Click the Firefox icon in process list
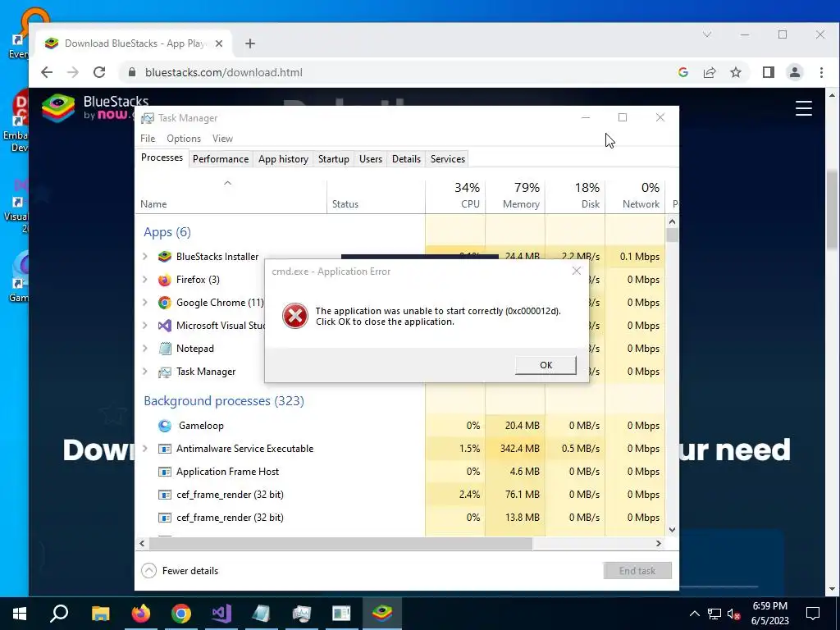Viewport: 840px width, 630px height. (164, 280)
